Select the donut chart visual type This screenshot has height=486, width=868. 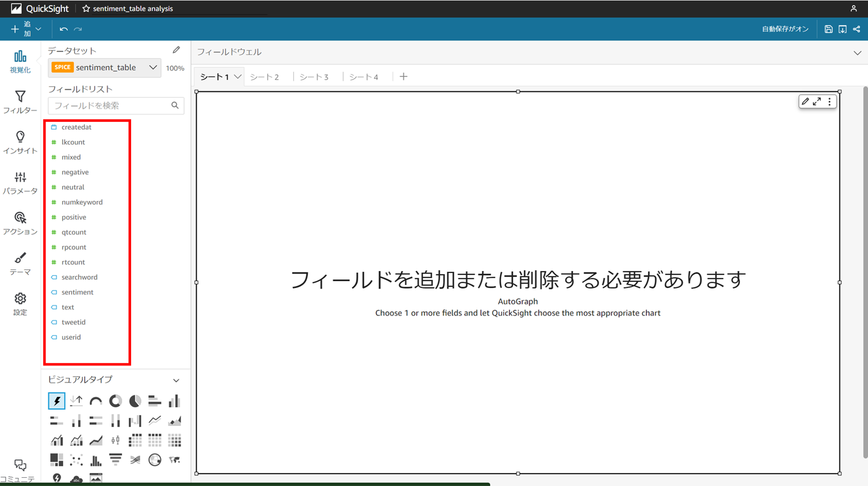pyautogui.click(x=115, y=401)
